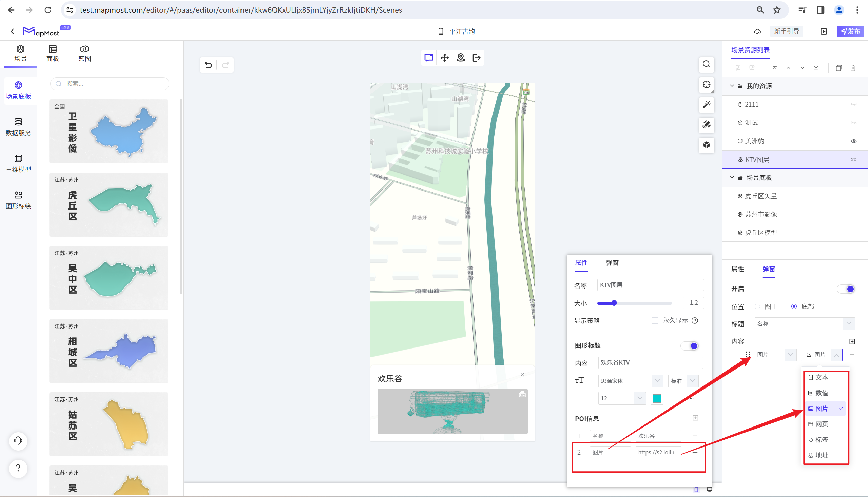Move resource down one level
This screenshot has height=497, width=868.
[x=802, y=68]
